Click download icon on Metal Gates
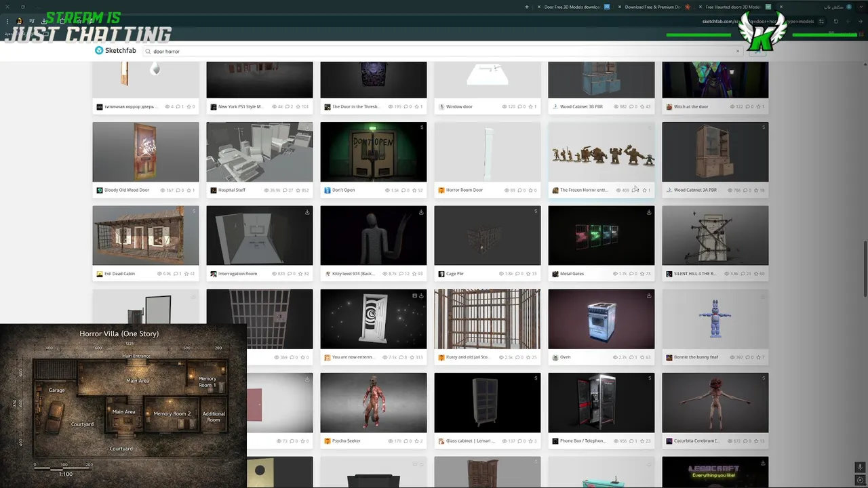The width and height of the screenshot is (868, 488). pyautogui.click(x=649, y=212)
